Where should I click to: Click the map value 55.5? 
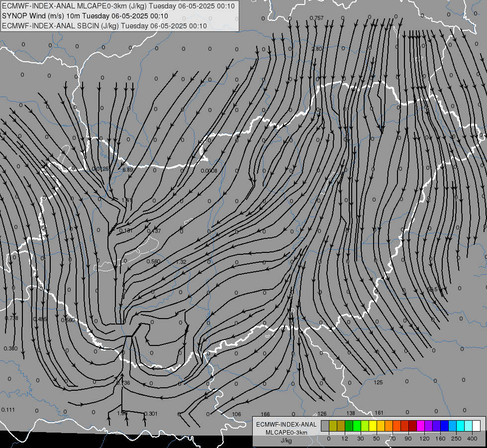432,289
